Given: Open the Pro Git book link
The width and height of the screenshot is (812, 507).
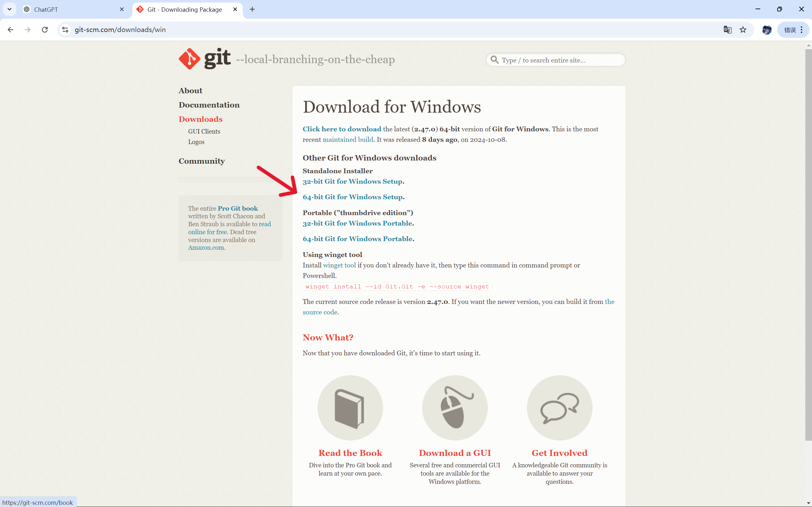Looking at the screenshot, I should (238, 208).
